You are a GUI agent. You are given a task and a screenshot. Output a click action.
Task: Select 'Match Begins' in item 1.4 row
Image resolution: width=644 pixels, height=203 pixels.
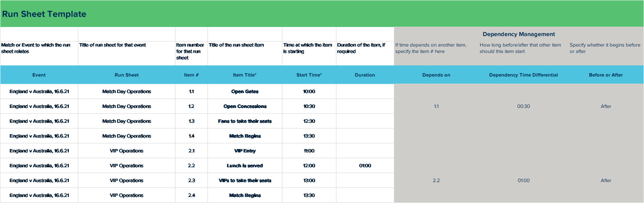[245, 136]
